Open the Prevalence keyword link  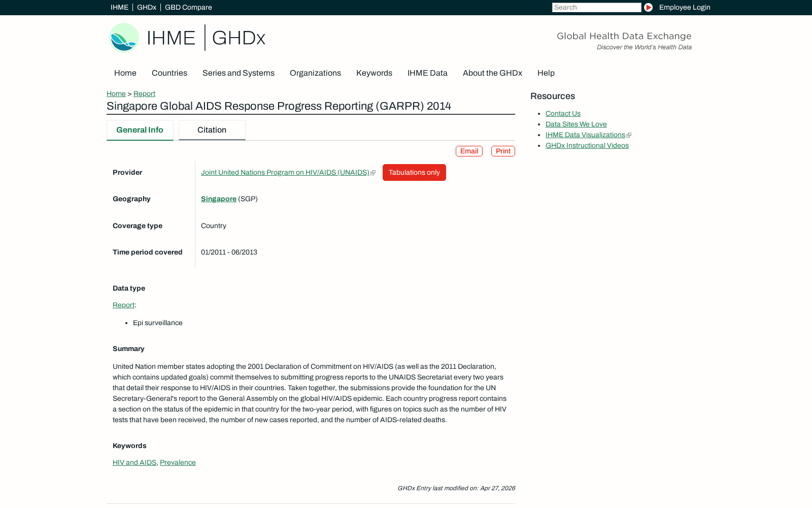pyautogui.click(x=178, y=463)
